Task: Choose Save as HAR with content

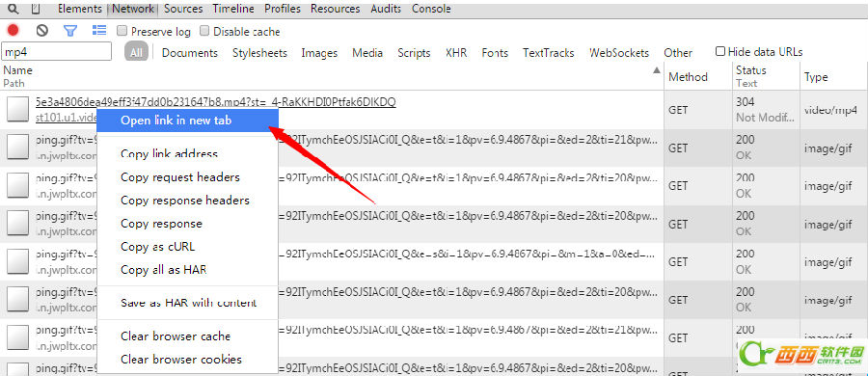Action: click(x=187, y=303)
